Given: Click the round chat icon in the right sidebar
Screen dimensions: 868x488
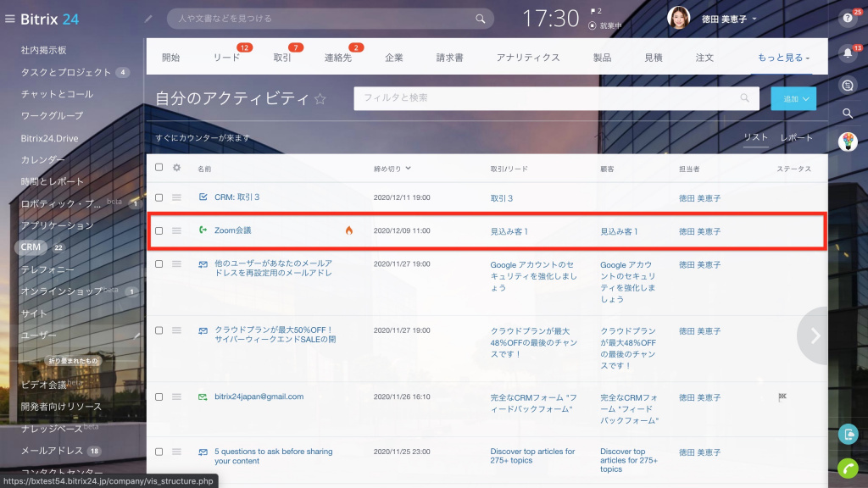Looking at the screenshot, I should pos(848,86).
